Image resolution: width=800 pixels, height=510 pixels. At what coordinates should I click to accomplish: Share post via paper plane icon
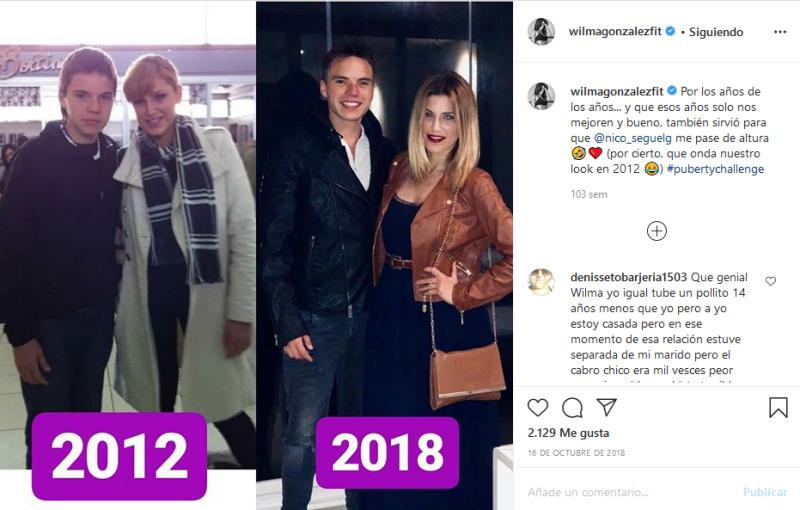click(x=607, y=406)
